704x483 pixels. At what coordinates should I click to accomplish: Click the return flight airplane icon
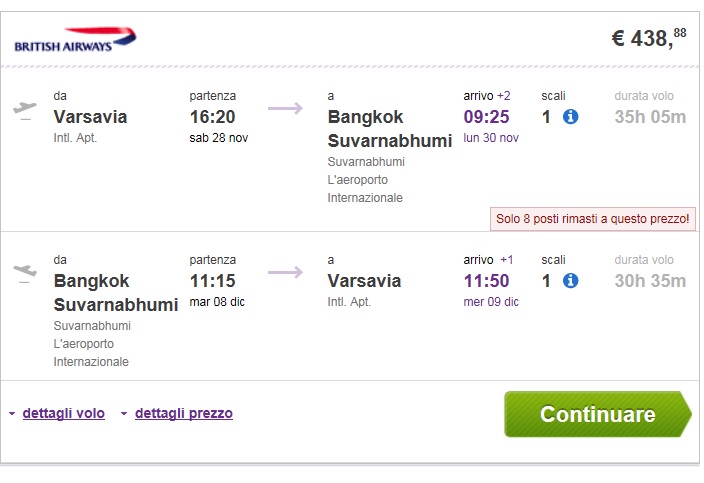click(x=25, y=274)
